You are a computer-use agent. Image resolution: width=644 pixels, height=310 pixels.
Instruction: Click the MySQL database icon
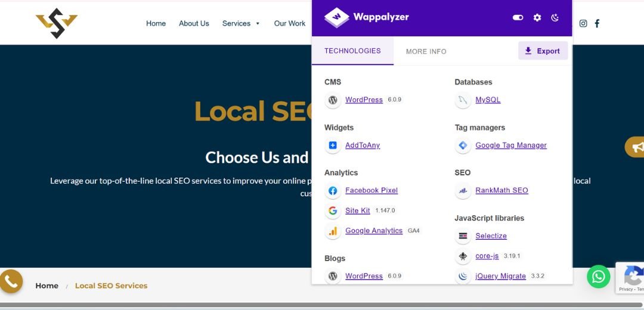tap(463, 100)
